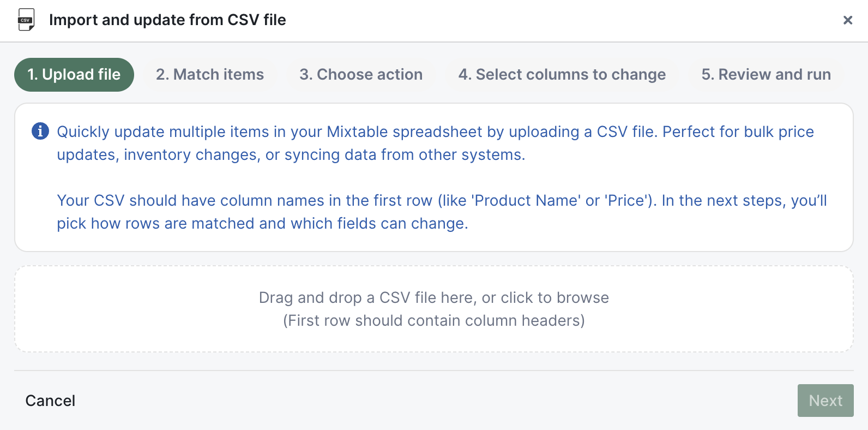Activate the highlighted current step indicator

[x=74, y=74]
